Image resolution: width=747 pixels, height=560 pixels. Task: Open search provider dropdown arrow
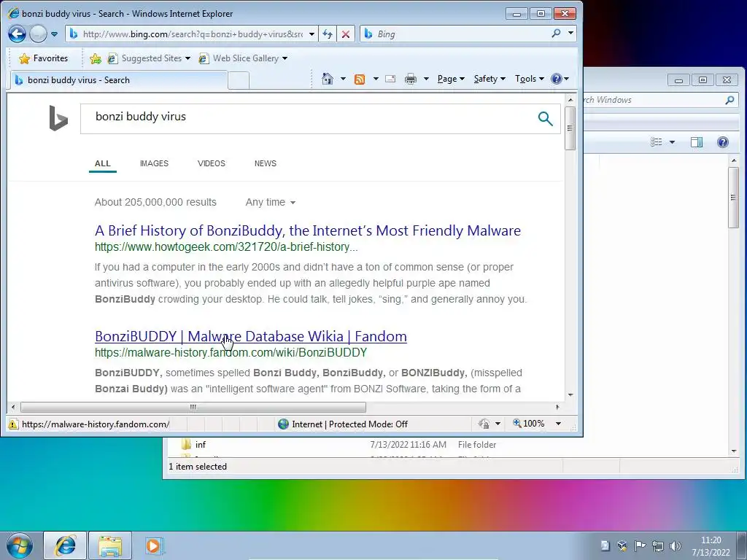coord(570,34)
